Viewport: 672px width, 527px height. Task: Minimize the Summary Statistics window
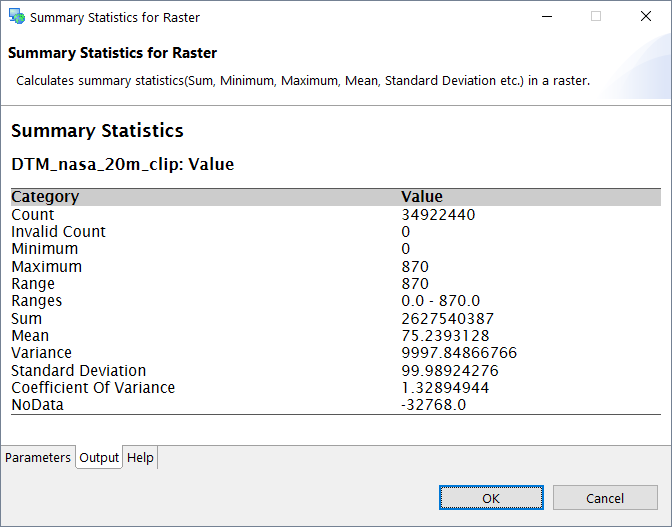(549, 17)
